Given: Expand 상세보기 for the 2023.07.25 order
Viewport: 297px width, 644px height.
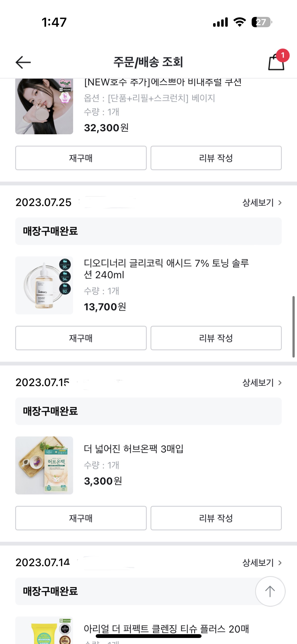Looking at the screenshot, I should tap(261, 203).
